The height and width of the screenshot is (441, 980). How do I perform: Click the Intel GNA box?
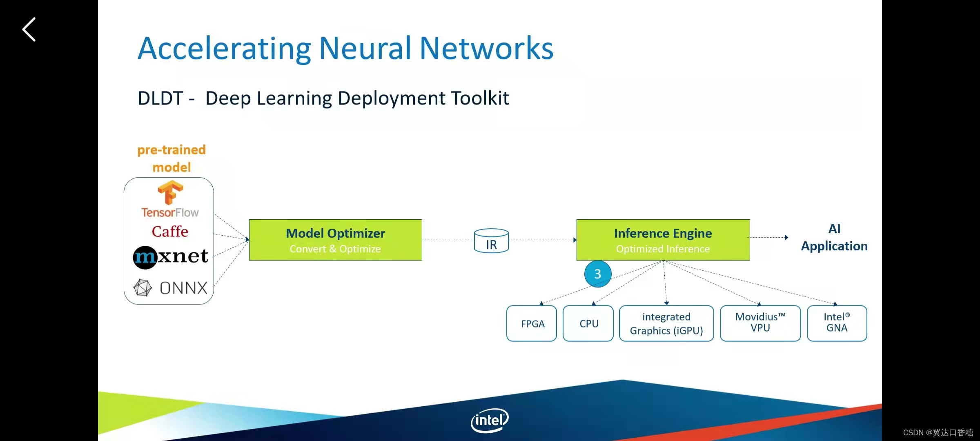point(837,323)
